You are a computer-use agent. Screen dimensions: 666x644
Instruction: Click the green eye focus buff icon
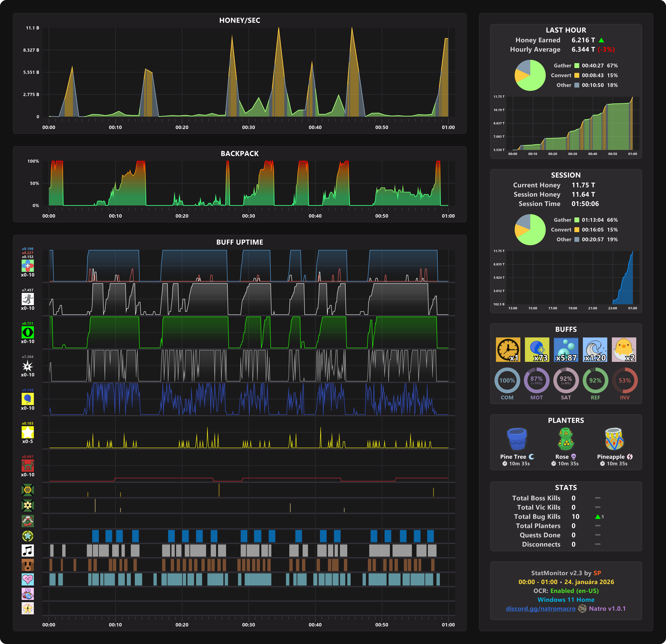click(x=28, y=332)
